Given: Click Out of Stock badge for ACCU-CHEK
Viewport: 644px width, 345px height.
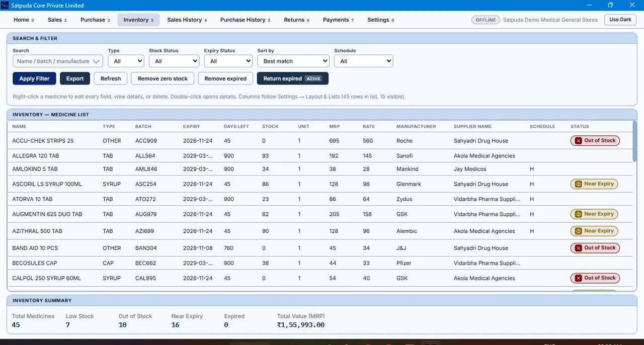Looking at the screenshot, I should (595, 141).
